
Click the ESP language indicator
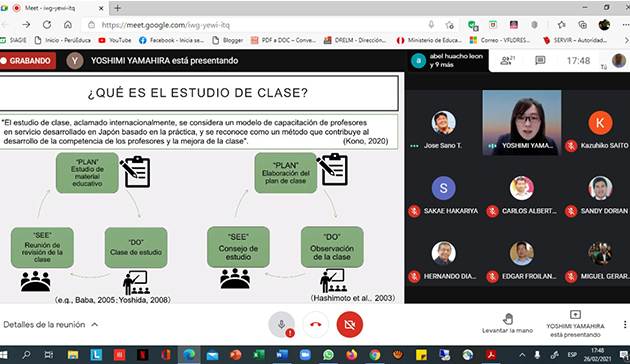(572, 355)
